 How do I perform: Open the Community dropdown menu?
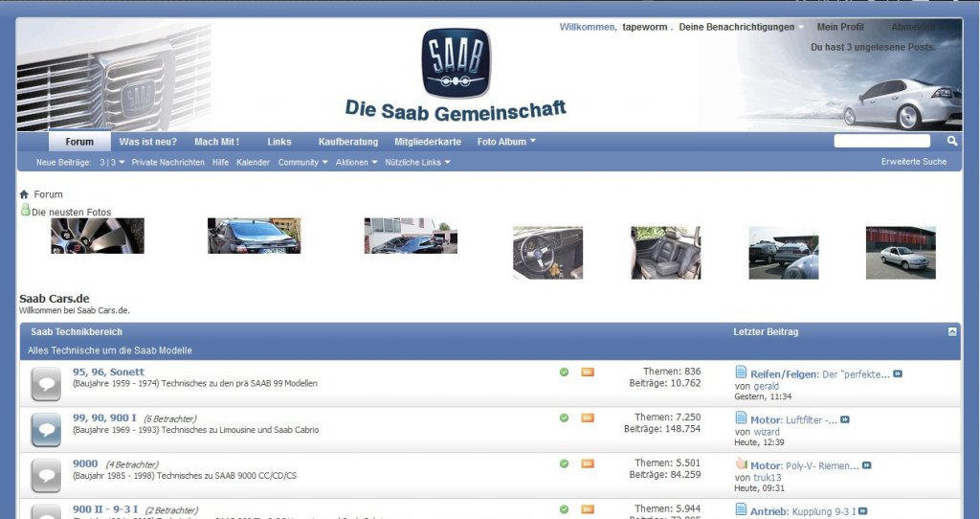click(302, 162)
